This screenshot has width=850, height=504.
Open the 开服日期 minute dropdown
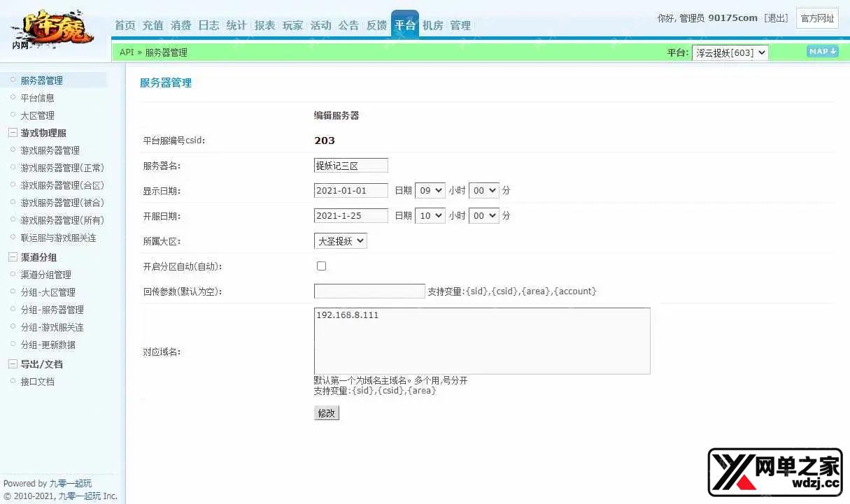click(x=483, y=216)
